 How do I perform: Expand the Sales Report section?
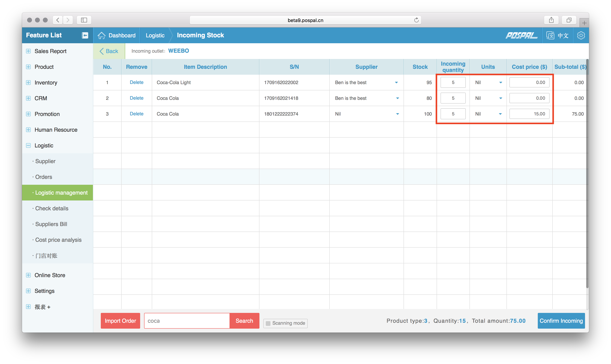pyautogui.click(x=29, y=51)
